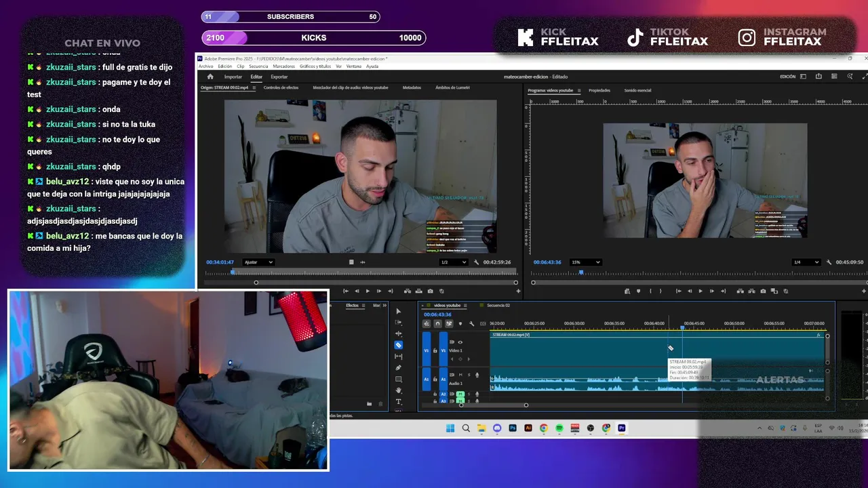The image size is (868, 488).
Task: Switch to the Ámbitos de Lumetri tab
Action: pos(452,87)
